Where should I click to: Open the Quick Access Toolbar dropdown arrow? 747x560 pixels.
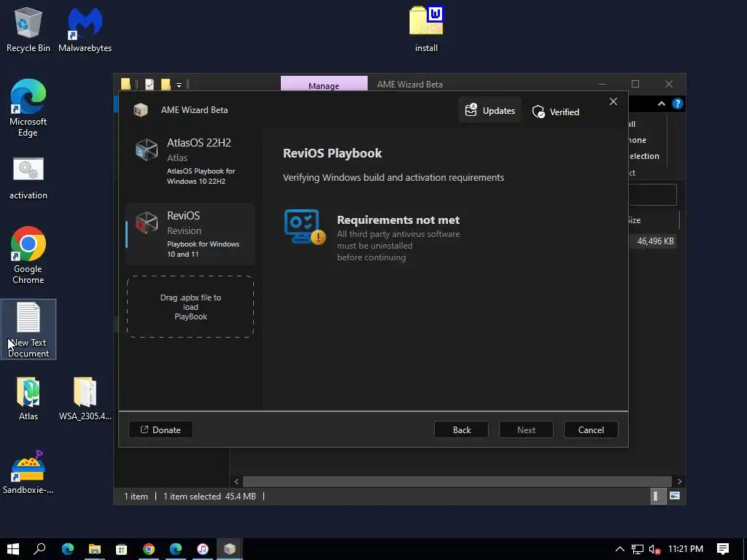coord(179,85)
